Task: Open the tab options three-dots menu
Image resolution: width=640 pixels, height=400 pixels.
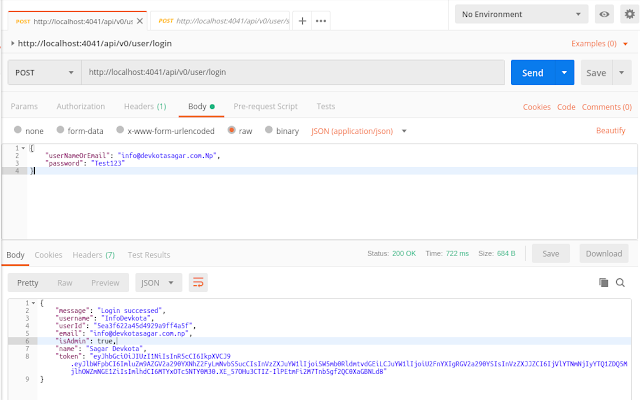Action: pos(321,21)
